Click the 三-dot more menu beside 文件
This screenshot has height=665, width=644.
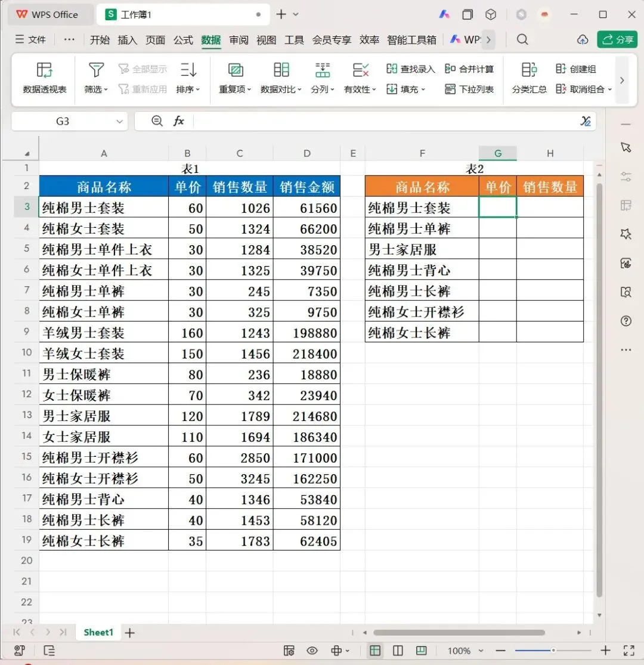(x=69, y=39)
